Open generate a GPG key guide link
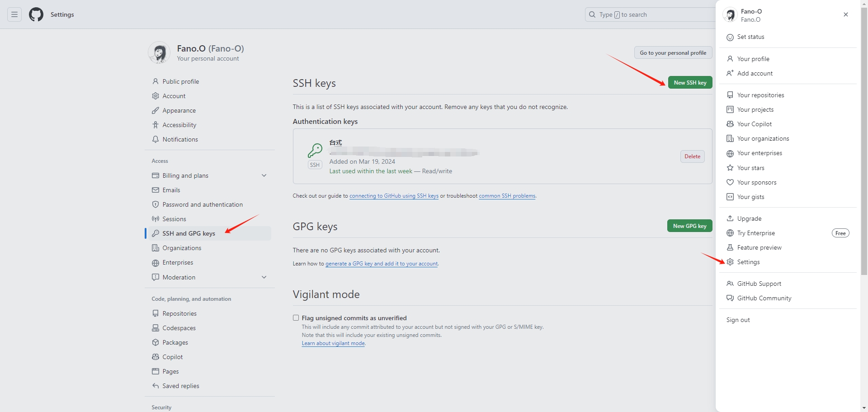 (382, 264)
